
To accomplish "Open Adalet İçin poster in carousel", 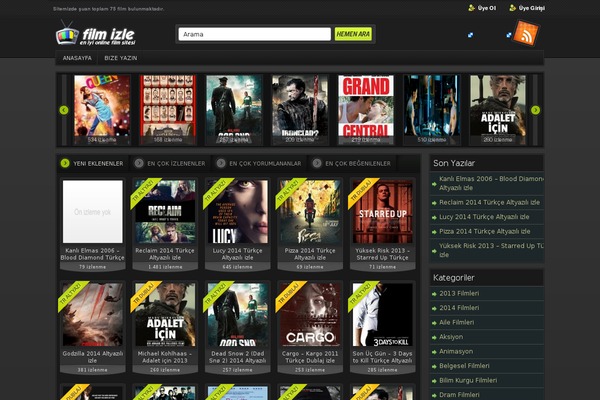I will (498, 109).
